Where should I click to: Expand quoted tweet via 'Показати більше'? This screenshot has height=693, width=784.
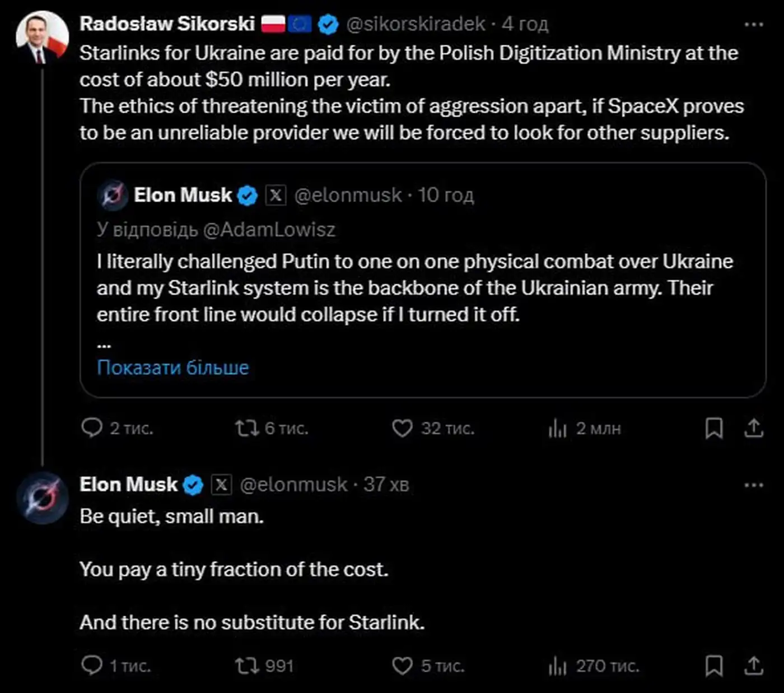tap(172, 368)
